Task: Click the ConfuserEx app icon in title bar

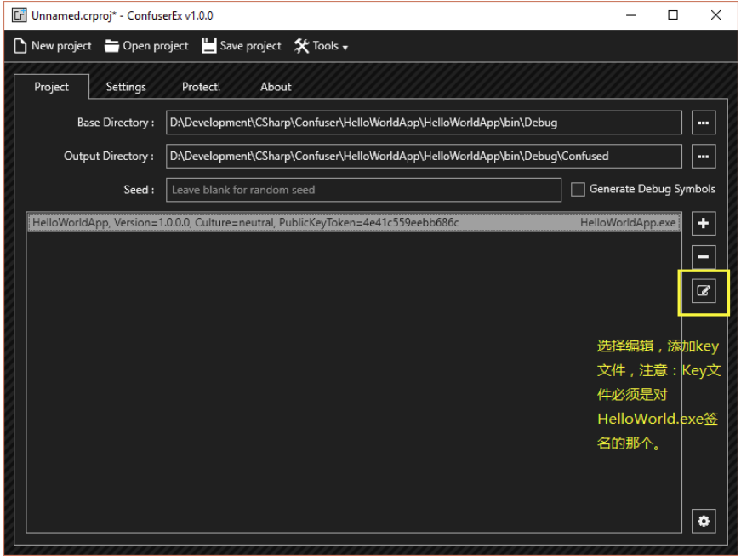Action: [20, 15]
